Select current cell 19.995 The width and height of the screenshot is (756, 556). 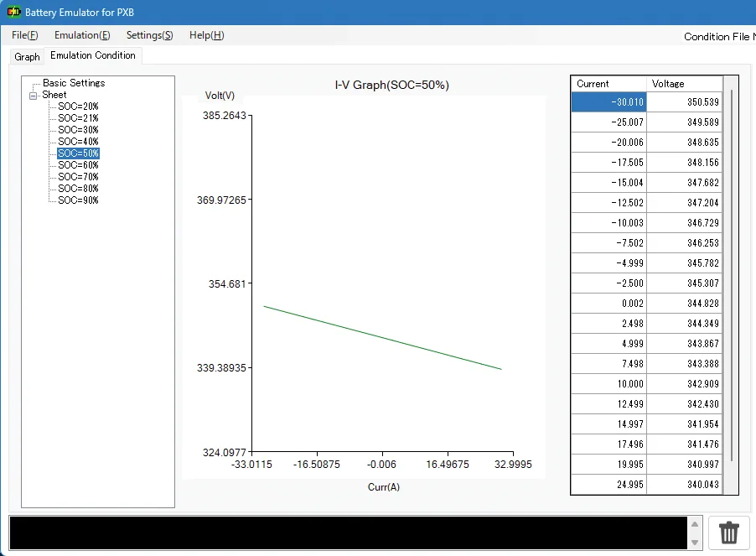click(x=609, y=465)
